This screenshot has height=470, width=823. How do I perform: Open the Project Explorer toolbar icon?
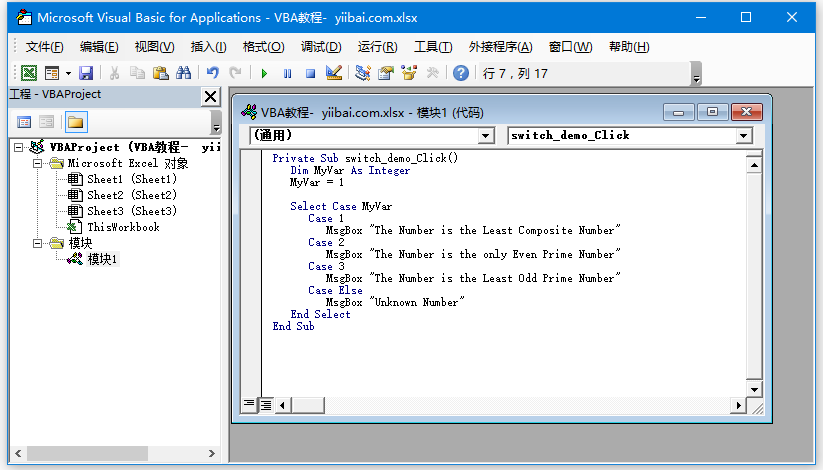point(362,73)
